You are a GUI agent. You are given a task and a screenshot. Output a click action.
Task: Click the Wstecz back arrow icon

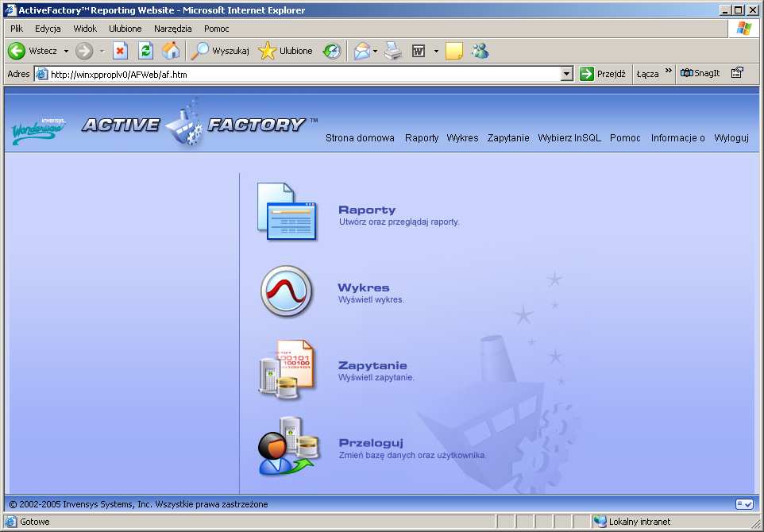[x=17, y=51]
